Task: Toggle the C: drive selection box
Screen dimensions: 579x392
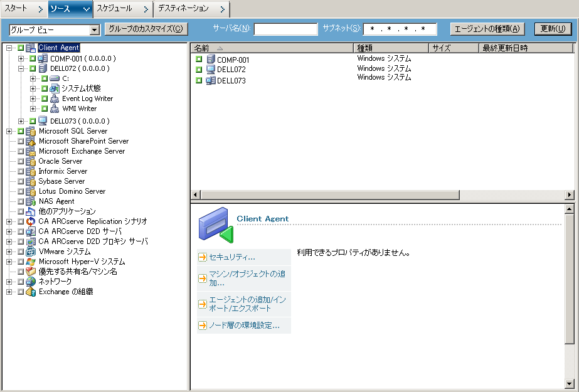Action: [x=45, y=78]
